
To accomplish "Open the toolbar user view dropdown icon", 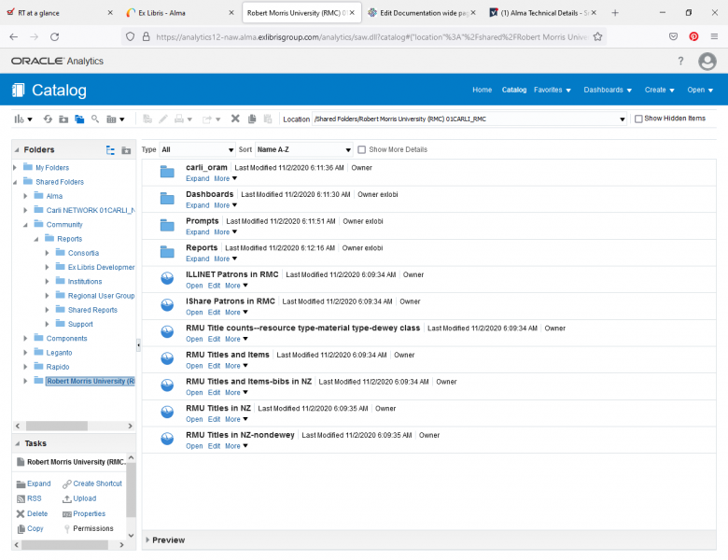I will coord(23,119).
